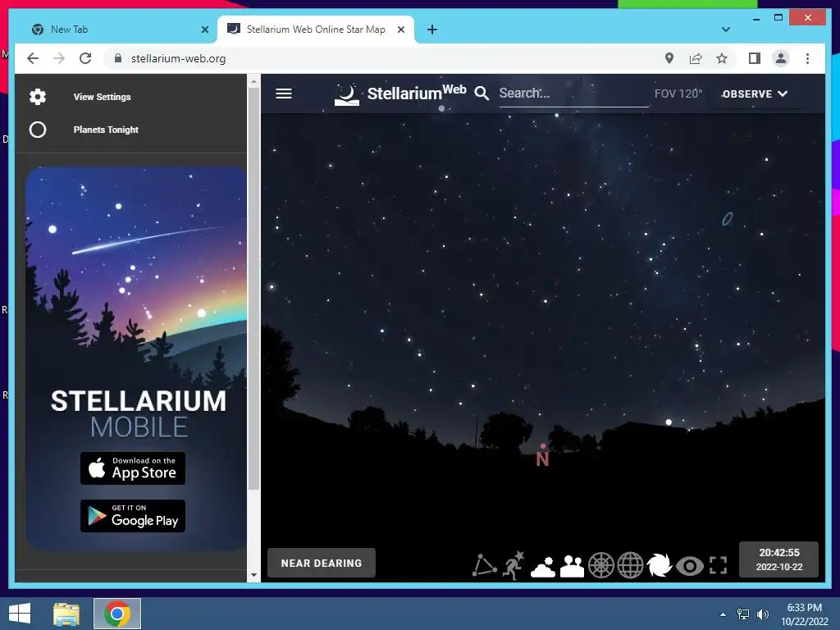Show hidden system tray icons
Viewport: 840px width, 630px height.
(x=724, y=614)
